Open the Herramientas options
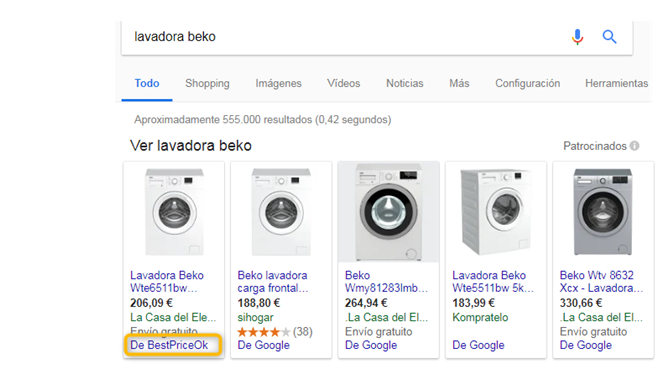 617,83
